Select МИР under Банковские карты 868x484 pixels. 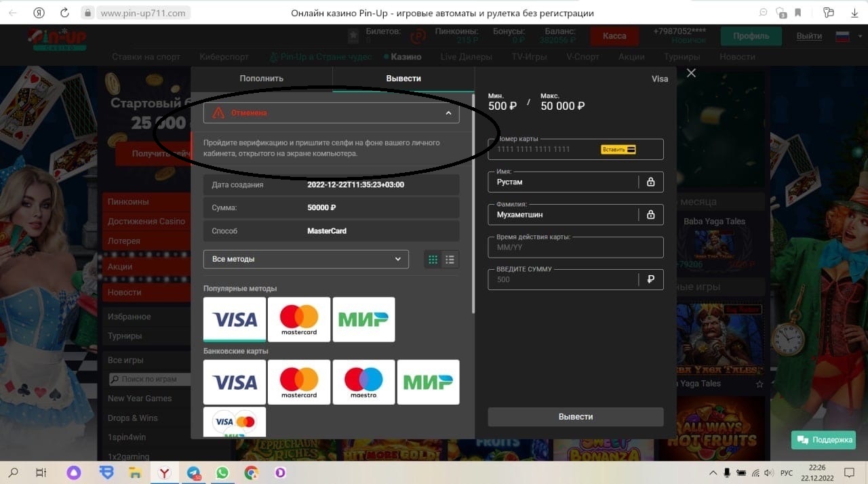pyautogui.click(x=428, y=382)
